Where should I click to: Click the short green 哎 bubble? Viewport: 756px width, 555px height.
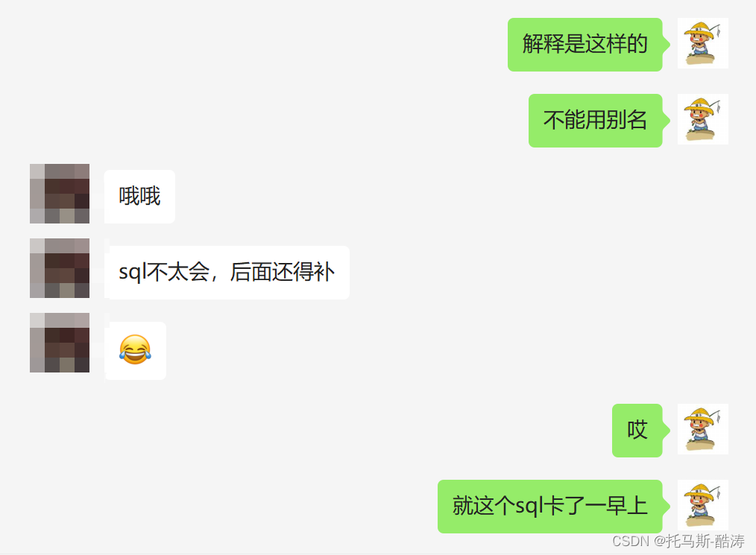[637, 431]
